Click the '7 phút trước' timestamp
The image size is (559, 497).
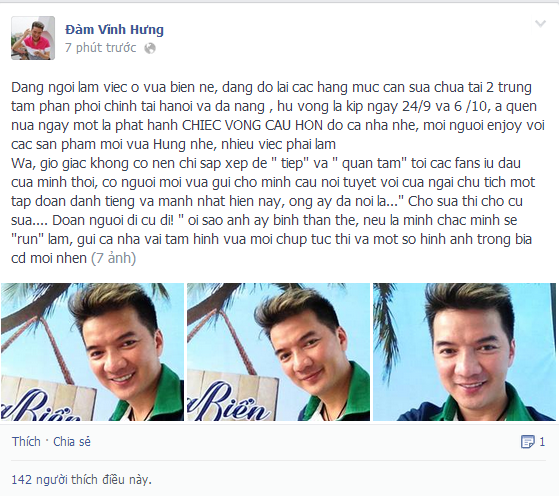click(101, 48)
